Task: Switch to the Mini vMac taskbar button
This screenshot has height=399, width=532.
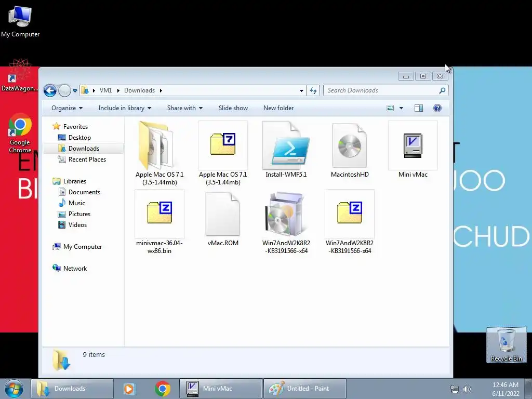Action: tap(220, 389)
